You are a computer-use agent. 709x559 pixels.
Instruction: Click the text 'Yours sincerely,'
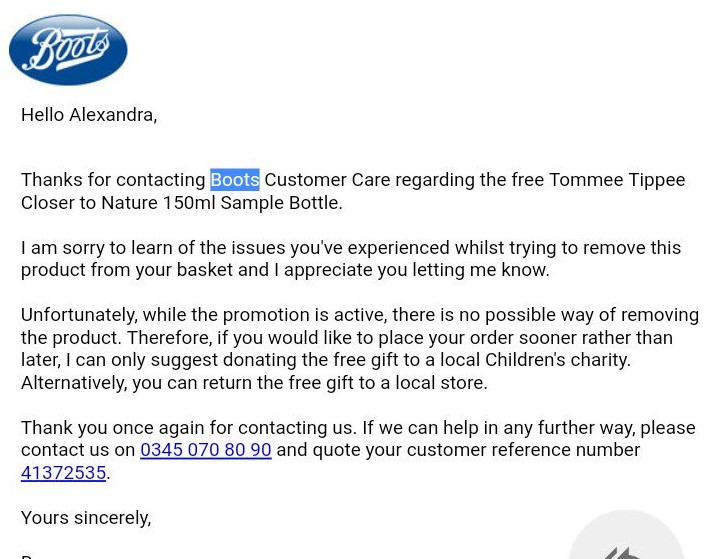click(86, 518)
